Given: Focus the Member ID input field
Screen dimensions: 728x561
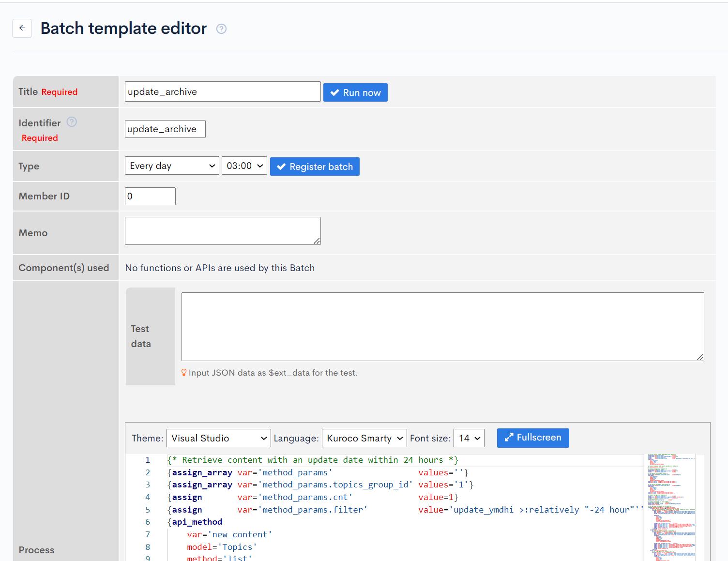Looking at the screenshot, I should 150,196.
